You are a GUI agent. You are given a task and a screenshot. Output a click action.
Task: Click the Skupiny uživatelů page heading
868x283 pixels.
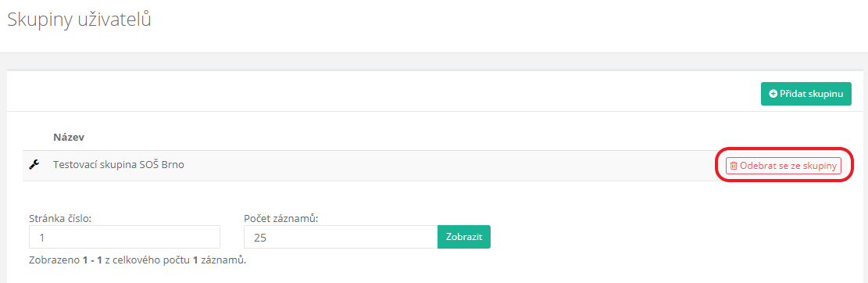pyautogui.click(x=79, y=20)
